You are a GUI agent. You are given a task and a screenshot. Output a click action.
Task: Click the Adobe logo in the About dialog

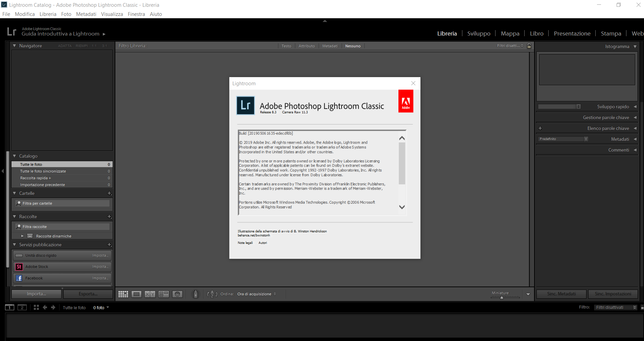406,101
